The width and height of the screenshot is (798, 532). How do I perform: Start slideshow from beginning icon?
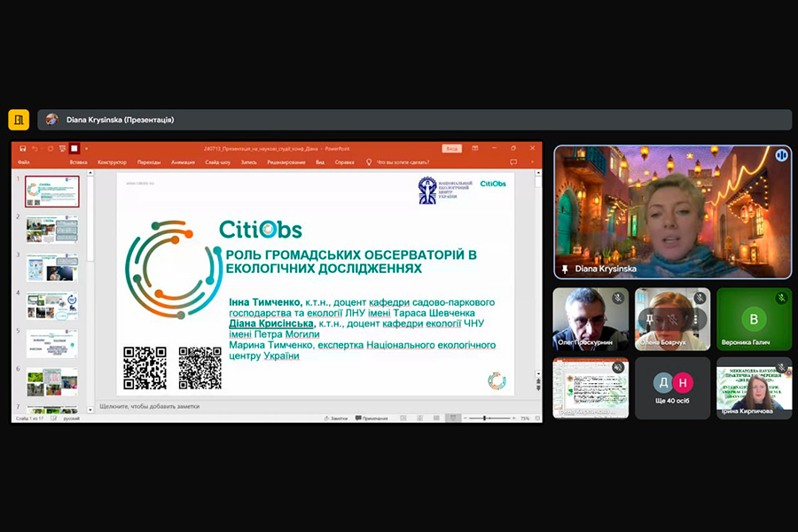(x=62, y=149)
